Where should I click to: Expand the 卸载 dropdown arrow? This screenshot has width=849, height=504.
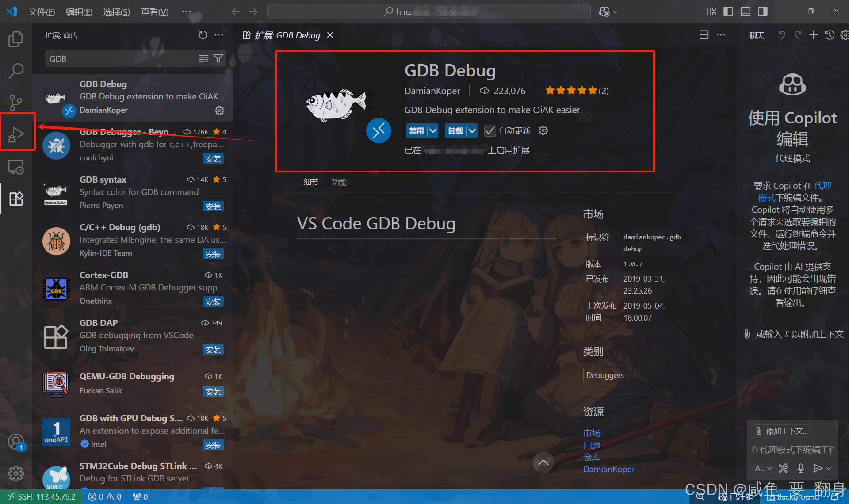click(472, 131)
